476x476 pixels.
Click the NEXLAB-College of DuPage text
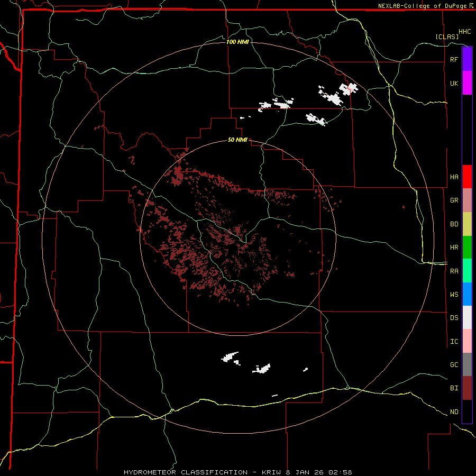(423, 6)
